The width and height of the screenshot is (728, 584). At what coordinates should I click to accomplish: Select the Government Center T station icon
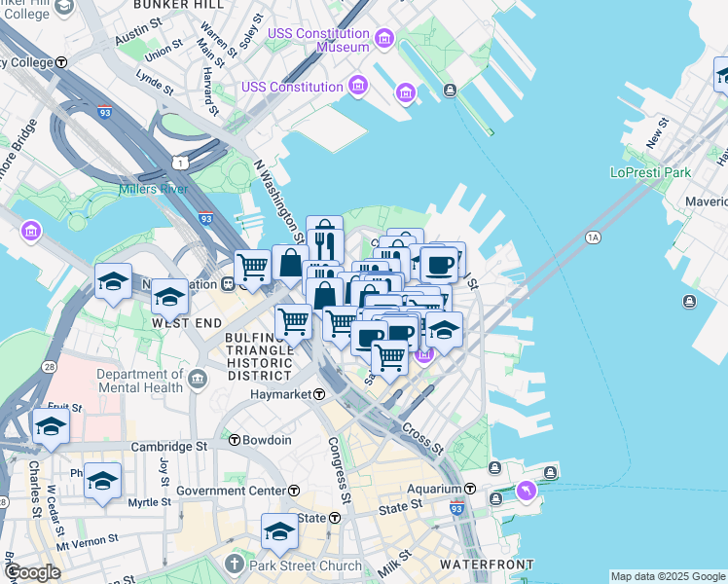tap(294, 491)
